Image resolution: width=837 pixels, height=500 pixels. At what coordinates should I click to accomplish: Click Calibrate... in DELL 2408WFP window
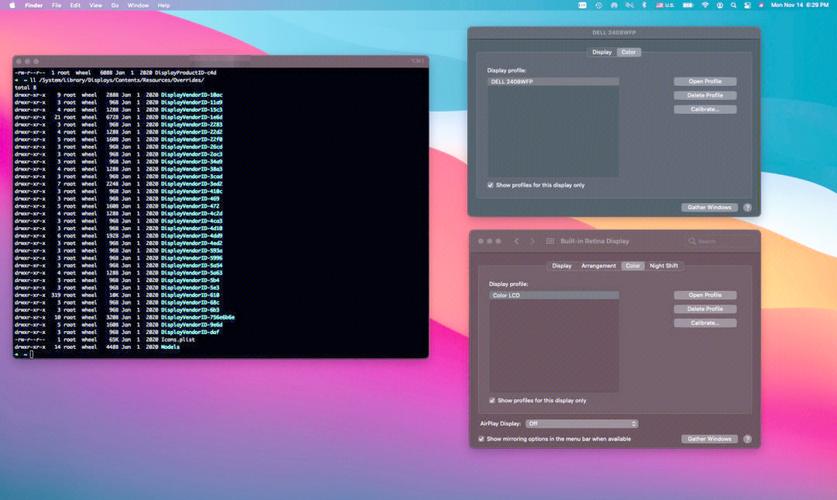tap(705, 109)
